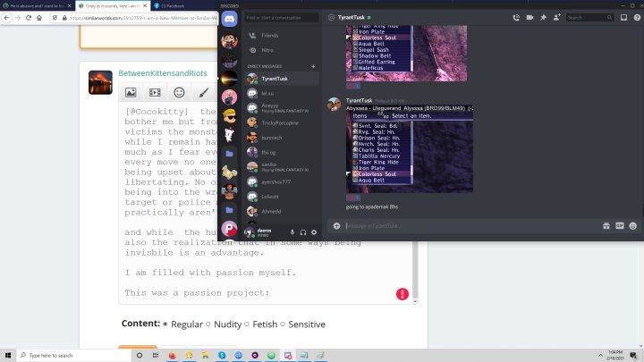Start a voice call with TyrantTusk
The width and height of the screenshot is (644, 362).
point(516,18)
